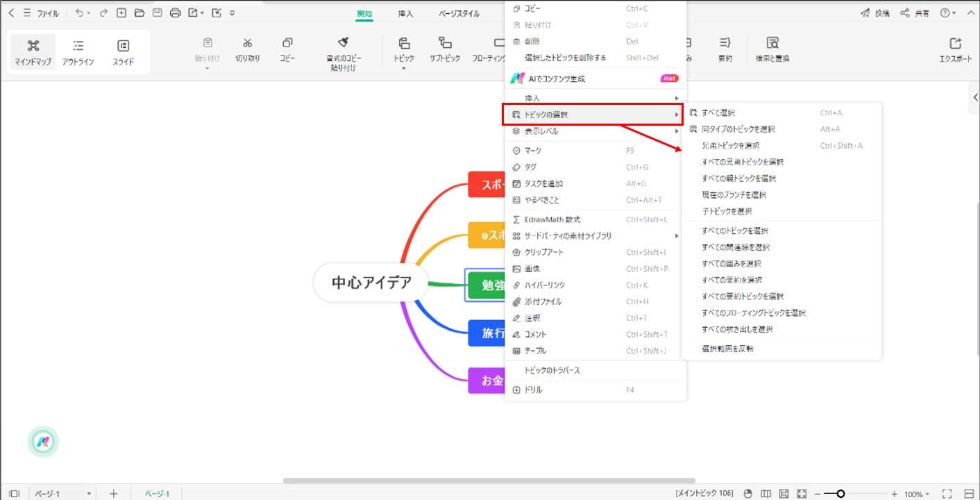Click AIでコンテンツ生成 menu entry
980x500 pixels.
click(x=595, y=78)
